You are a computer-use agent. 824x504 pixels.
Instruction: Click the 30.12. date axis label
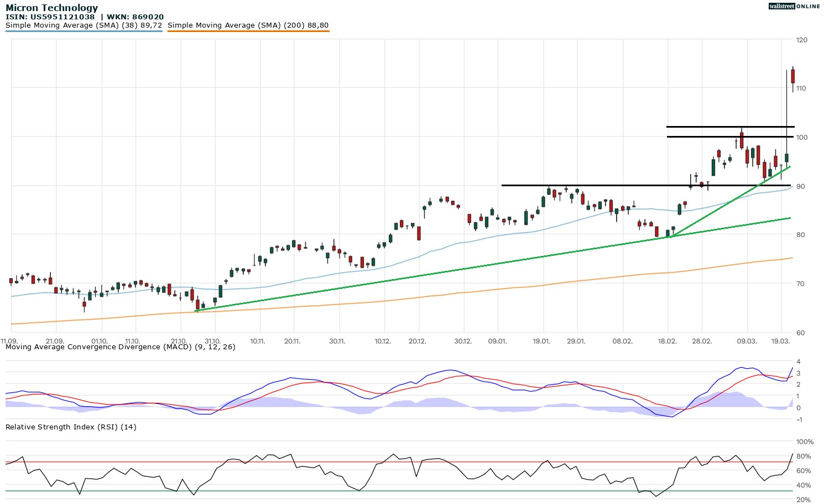click(x=463, y=342)
